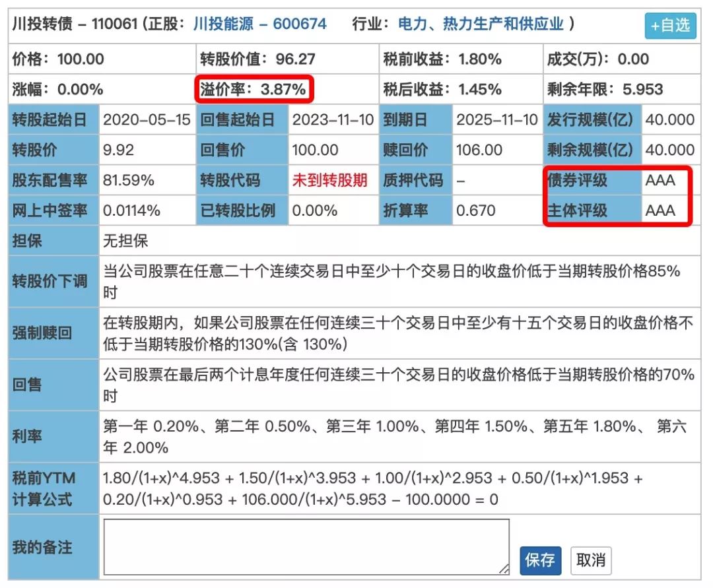Screen dimensions: 713x588
Task: Click the 已转股比例 value 0.00%
Action: [315, 211]
